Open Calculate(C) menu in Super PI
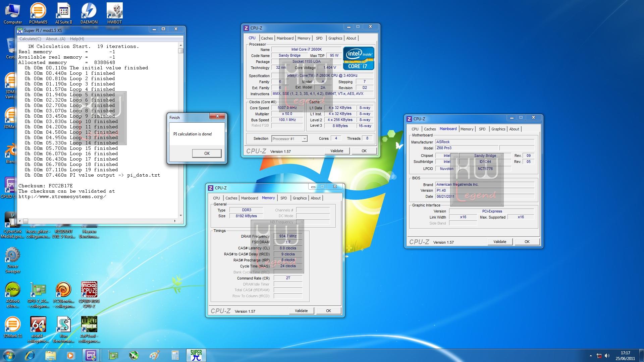The width and height of the screenshot is (644, 362). pyautogui.click(x=30, y=39)
